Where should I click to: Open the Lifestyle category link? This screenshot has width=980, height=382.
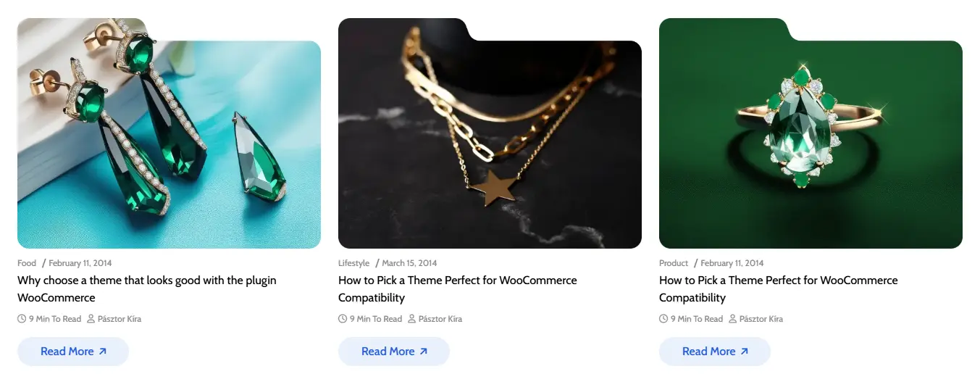click(353, 263)
